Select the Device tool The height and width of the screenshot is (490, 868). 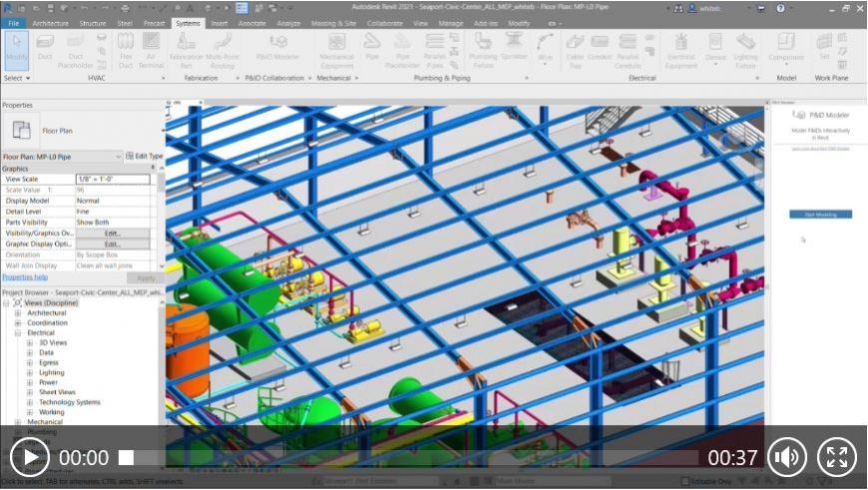(715, 48)
